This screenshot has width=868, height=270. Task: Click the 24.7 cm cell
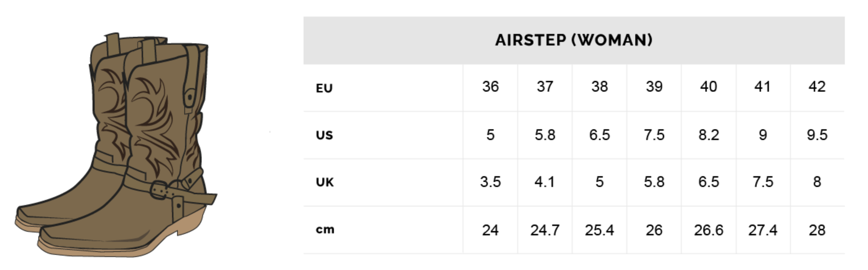point(545,230)
